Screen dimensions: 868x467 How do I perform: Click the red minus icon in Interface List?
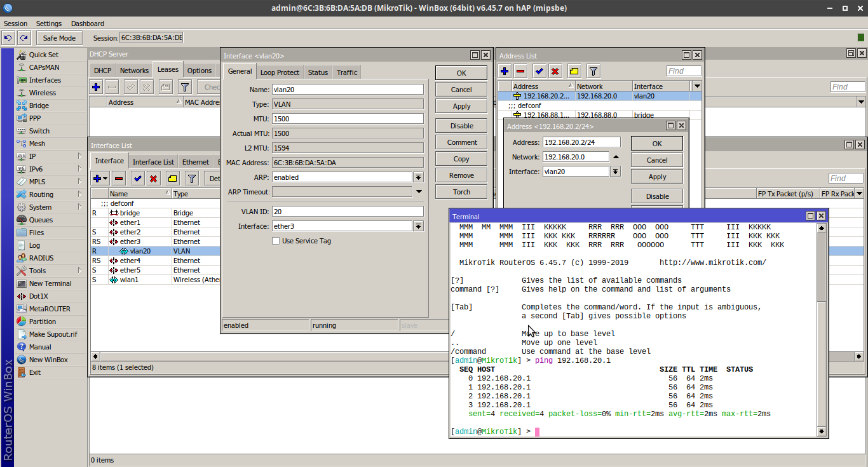[x=119, y=179]
